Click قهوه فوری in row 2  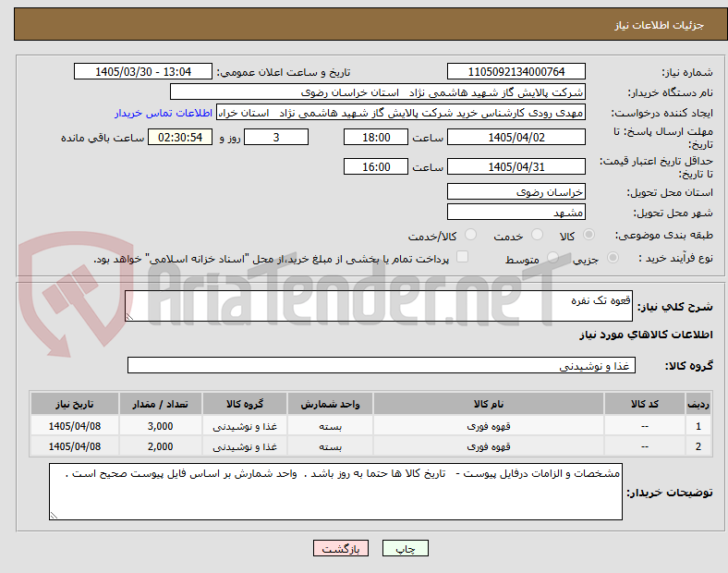(x=489, y=446)
